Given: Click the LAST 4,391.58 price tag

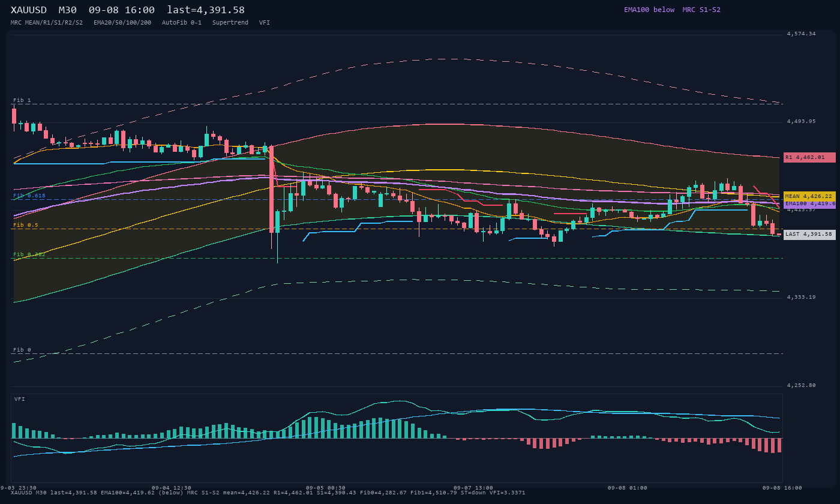Looking at the screenshot, I should (809, 235).
